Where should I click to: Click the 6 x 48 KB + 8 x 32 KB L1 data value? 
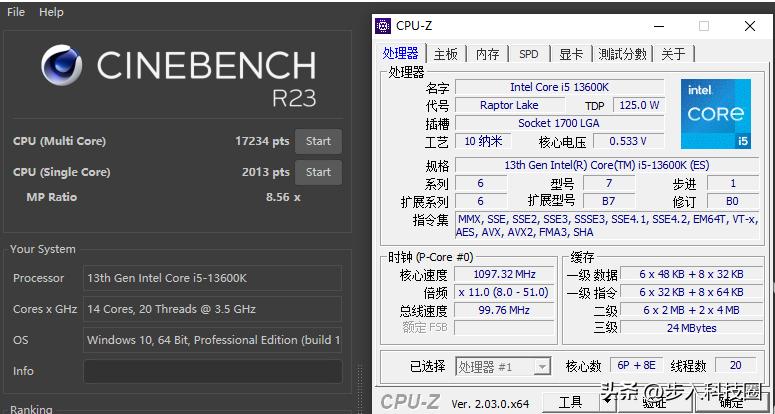691,274
